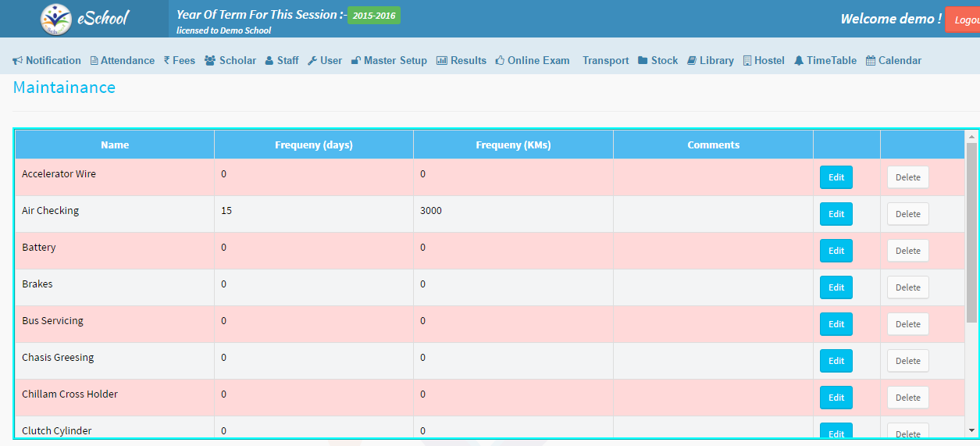Click the Fees rupee icon
The image size is (980, 446).
coord(167,61)
